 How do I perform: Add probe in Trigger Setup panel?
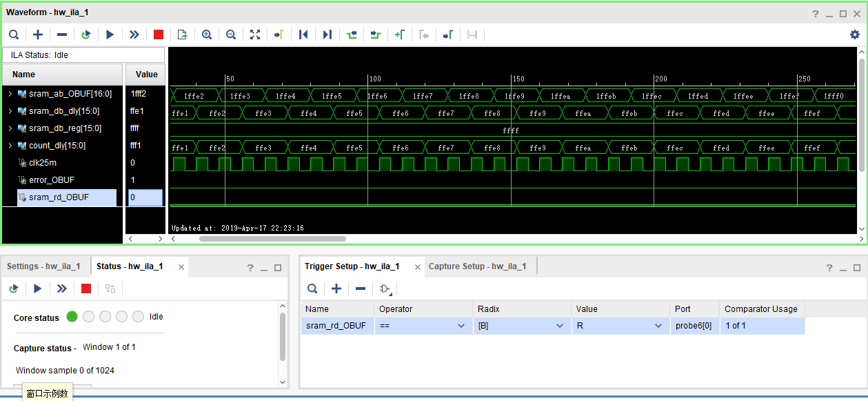pyautogui.click(x=336, y=288)
